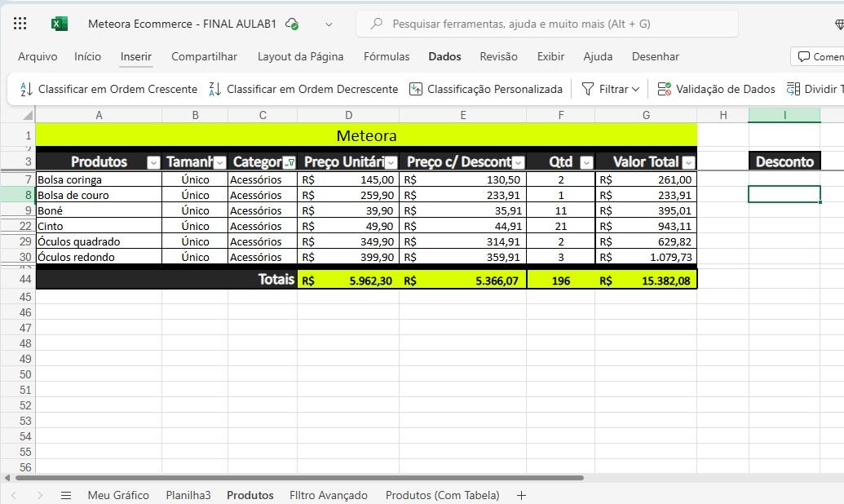
Task: Open the all sheets list icon
Action: point(66,495)
